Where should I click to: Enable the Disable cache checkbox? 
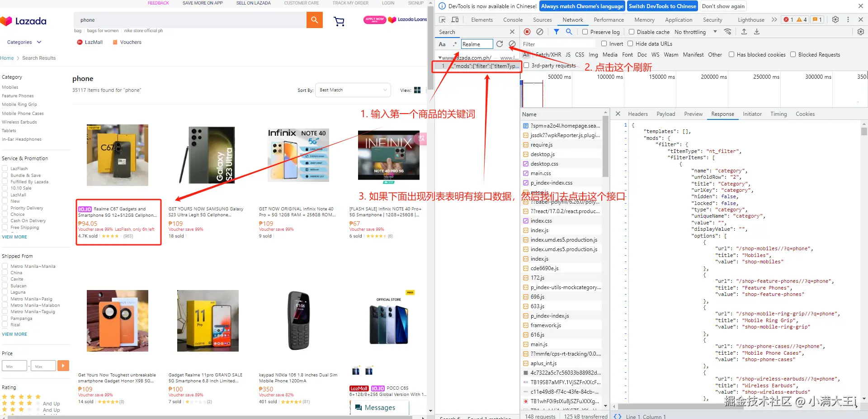point(632,32)
